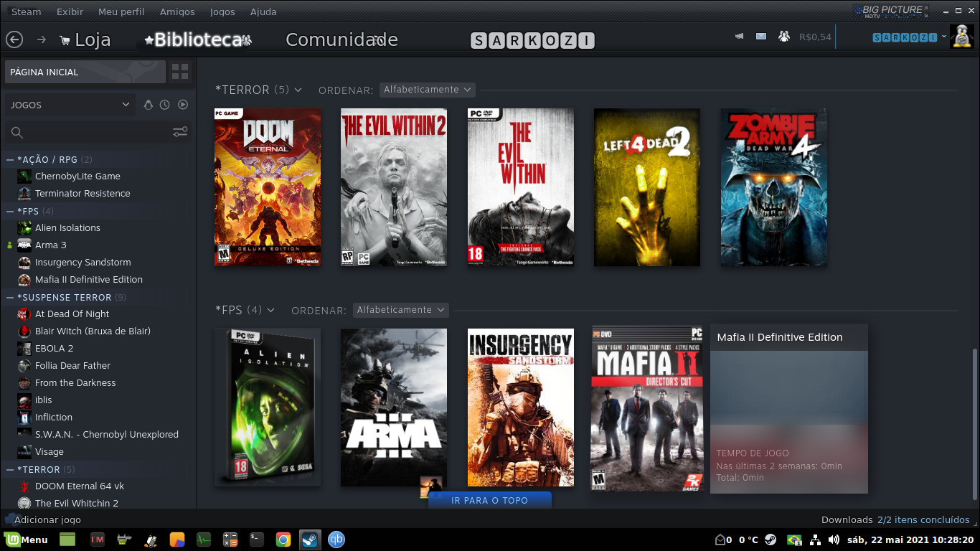Viewport: 980px width, 551px height.
Task: Open the JOGOS filter dropdown
Action: coord(70,105)
